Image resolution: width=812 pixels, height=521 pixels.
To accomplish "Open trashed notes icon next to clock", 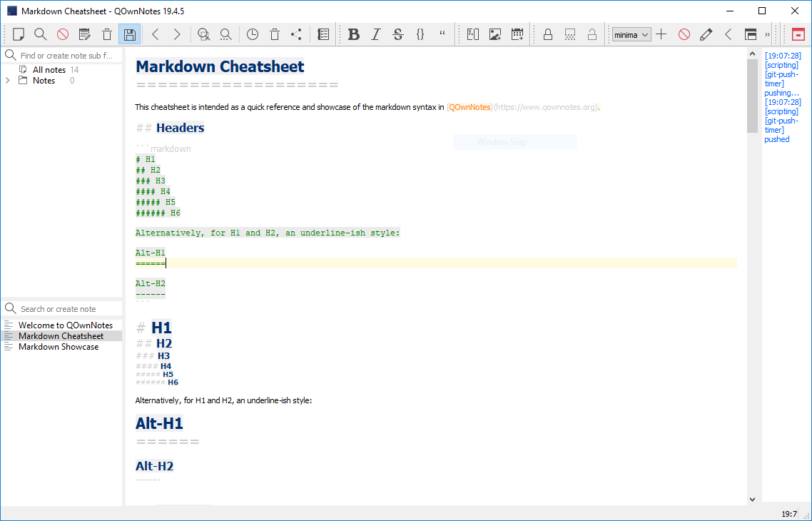I will [275, 35].
